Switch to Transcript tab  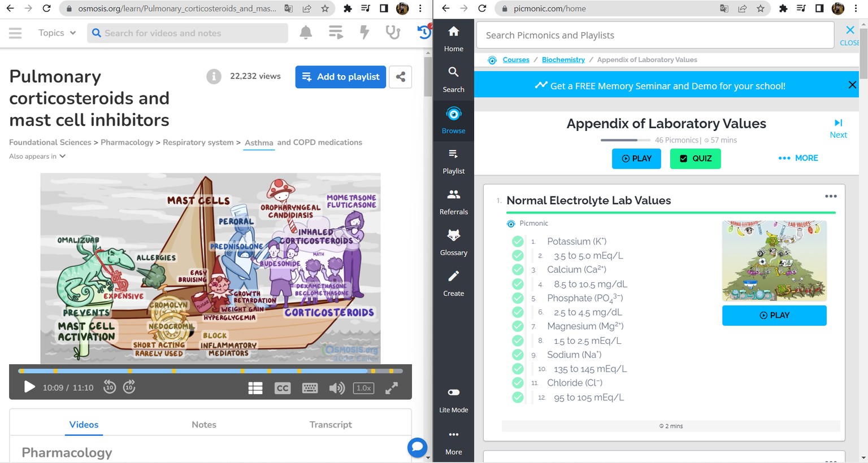click(x=331, y=425)
